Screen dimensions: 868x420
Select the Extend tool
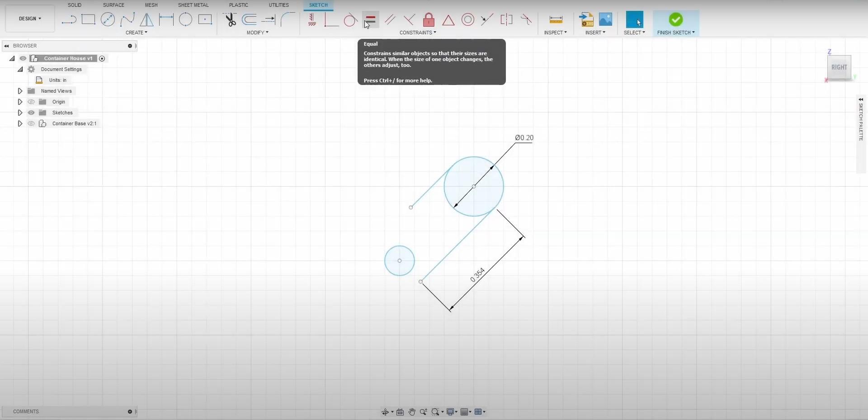pyautogui.click(x=269, y=19)
